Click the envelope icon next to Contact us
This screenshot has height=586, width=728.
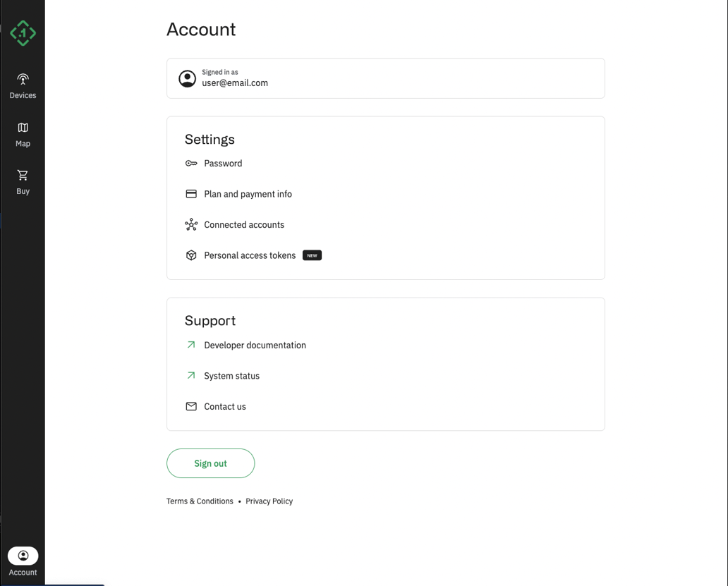pyautogui.click(x=191, y=406)
